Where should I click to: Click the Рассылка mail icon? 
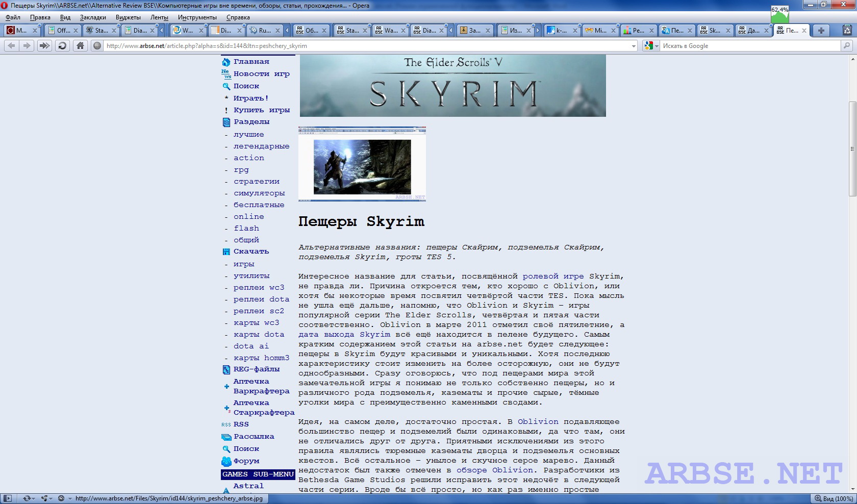coord(226,437)
